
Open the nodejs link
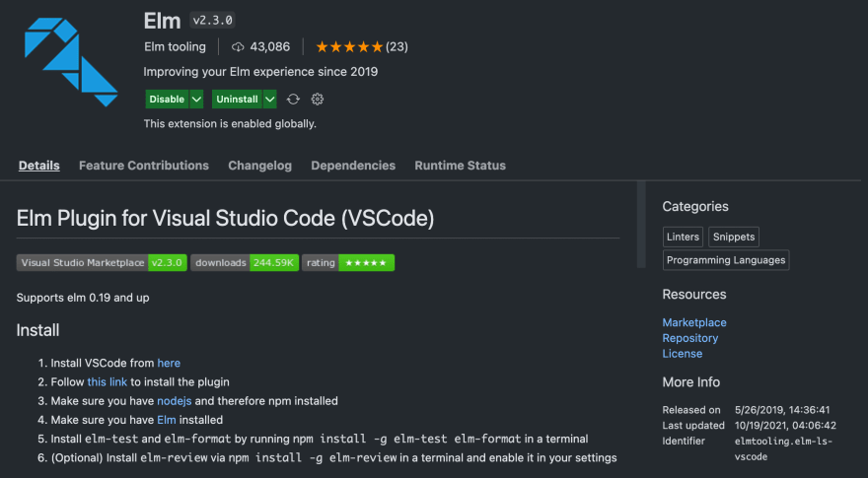pyautogui.click(x=175, y=400)
